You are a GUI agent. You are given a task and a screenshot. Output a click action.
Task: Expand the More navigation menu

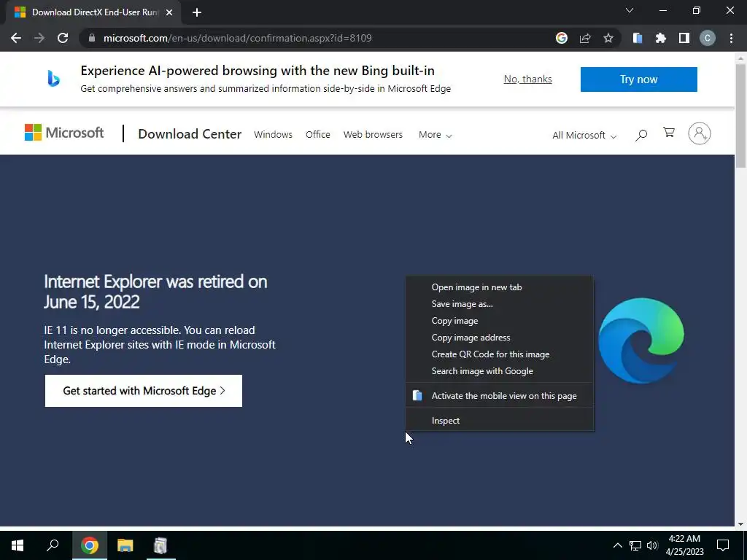pyautogui.click(x=435, y=135)
